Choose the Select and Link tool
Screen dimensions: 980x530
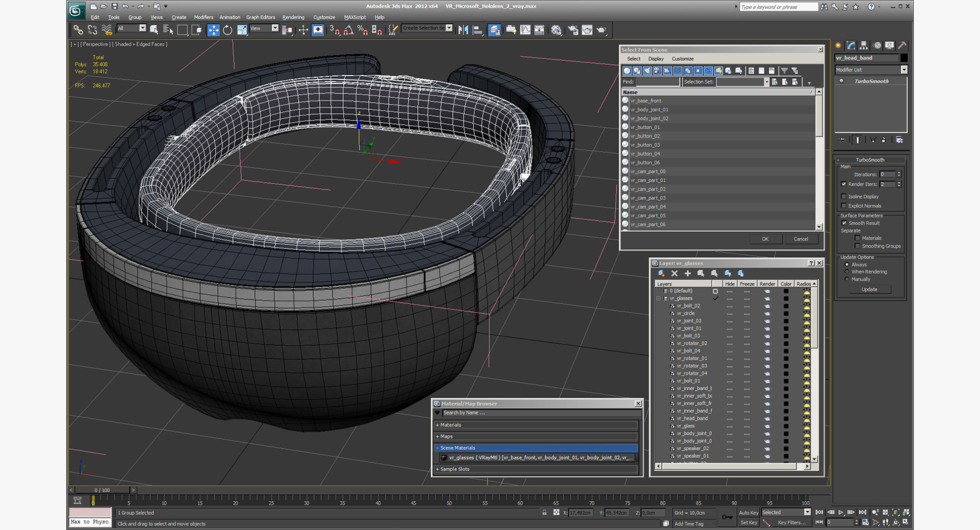[78, 30]
